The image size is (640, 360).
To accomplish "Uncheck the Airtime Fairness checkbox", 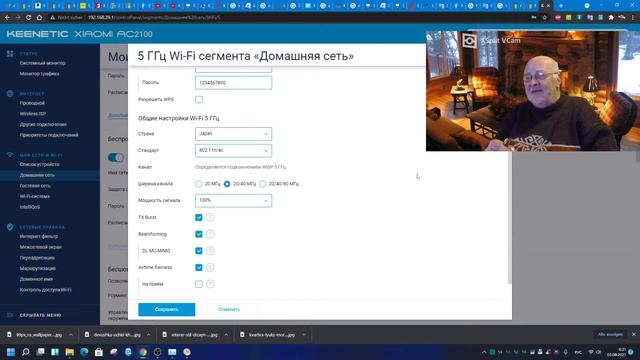I will pos(199,267).
